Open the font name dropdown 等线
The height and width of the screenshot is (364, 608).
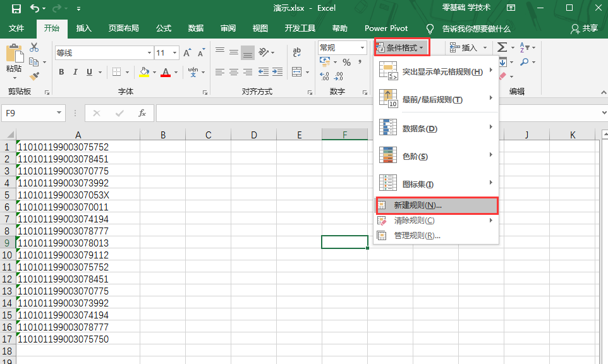click(149, 52)
